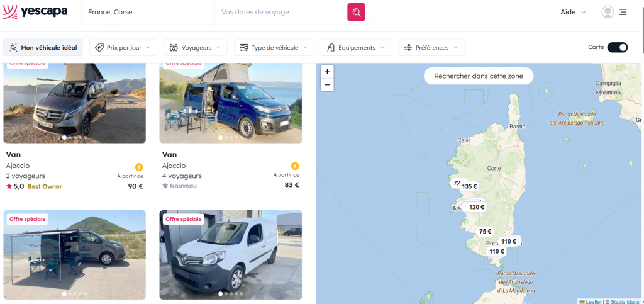Click the van icon in Type de véhicule

(244, 48)
